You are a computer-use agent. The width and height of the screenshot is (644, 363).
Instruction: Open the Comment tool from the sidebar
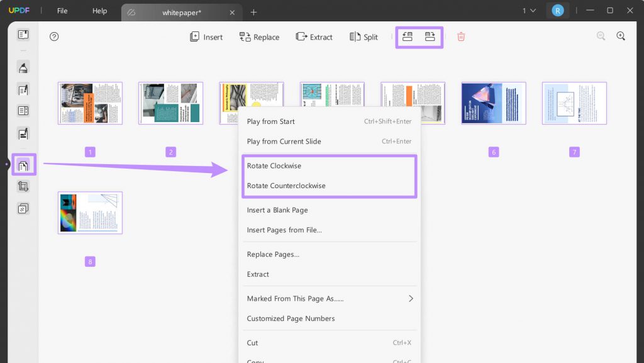click(23, 67)
